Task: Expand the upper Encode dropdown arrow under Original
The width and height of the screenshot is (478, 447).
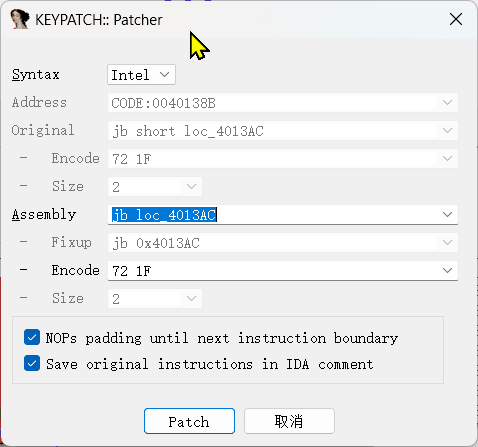Action: coord(447,158)
